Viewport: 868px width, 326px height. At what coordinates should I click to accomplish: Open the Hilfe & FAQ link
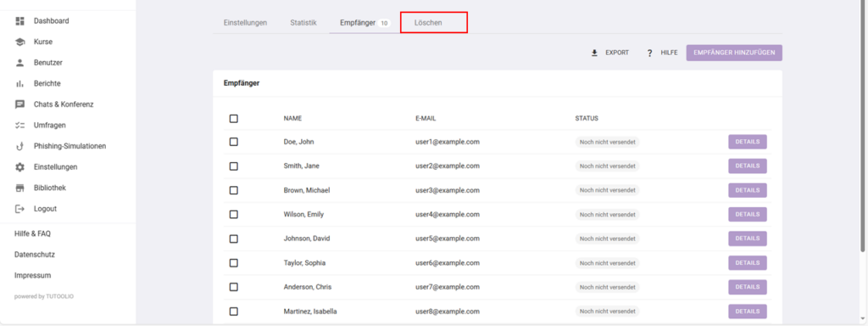[33, 234]
